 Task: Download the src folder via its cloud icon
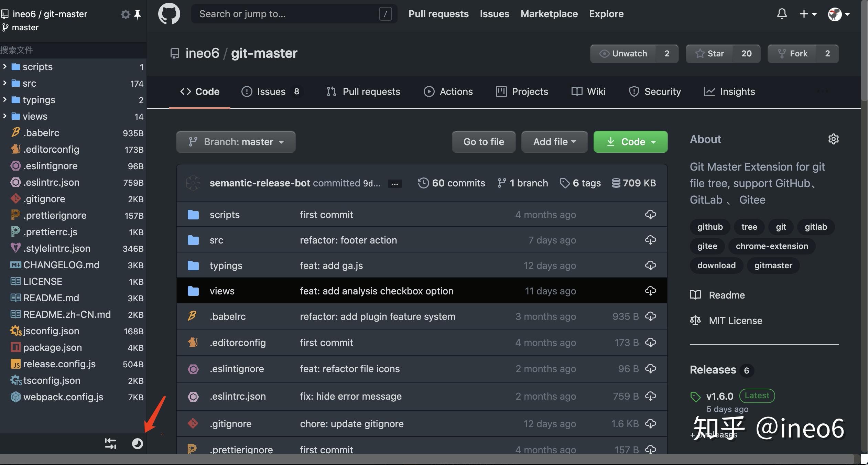(650, 240)
